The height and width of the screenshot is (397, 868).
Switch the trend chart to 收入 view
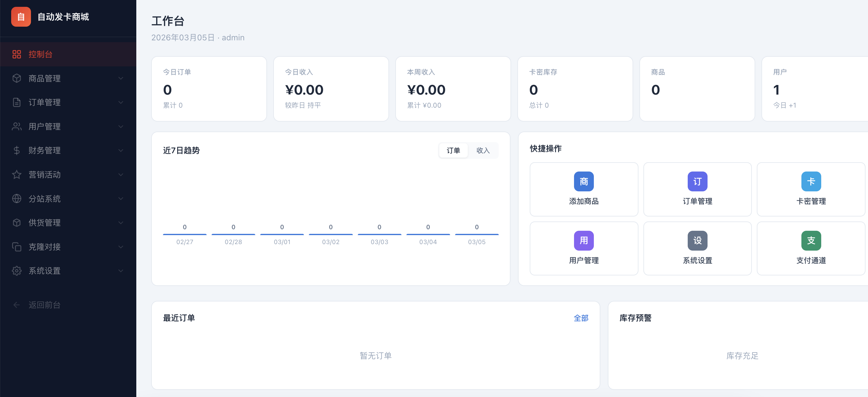point(483,150)
